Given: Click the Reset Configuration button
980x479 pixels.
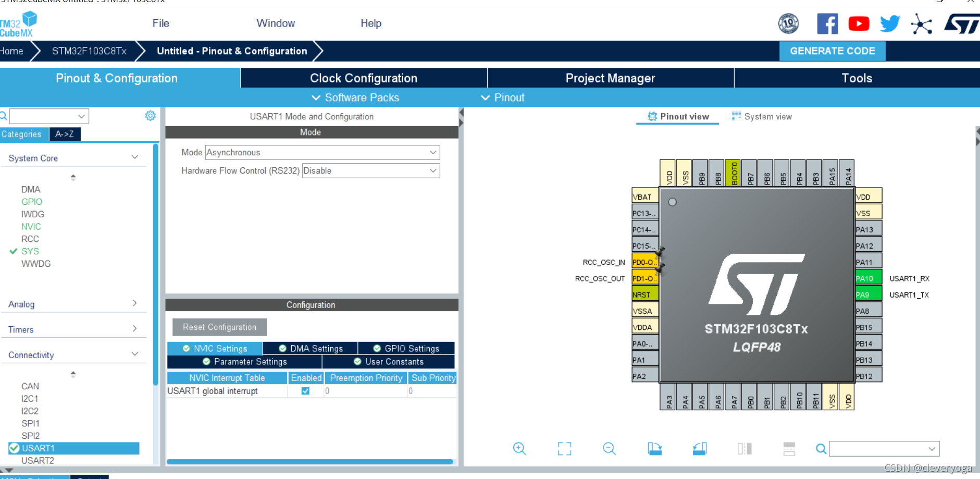Looking at the screenshot, I should 219,327.
